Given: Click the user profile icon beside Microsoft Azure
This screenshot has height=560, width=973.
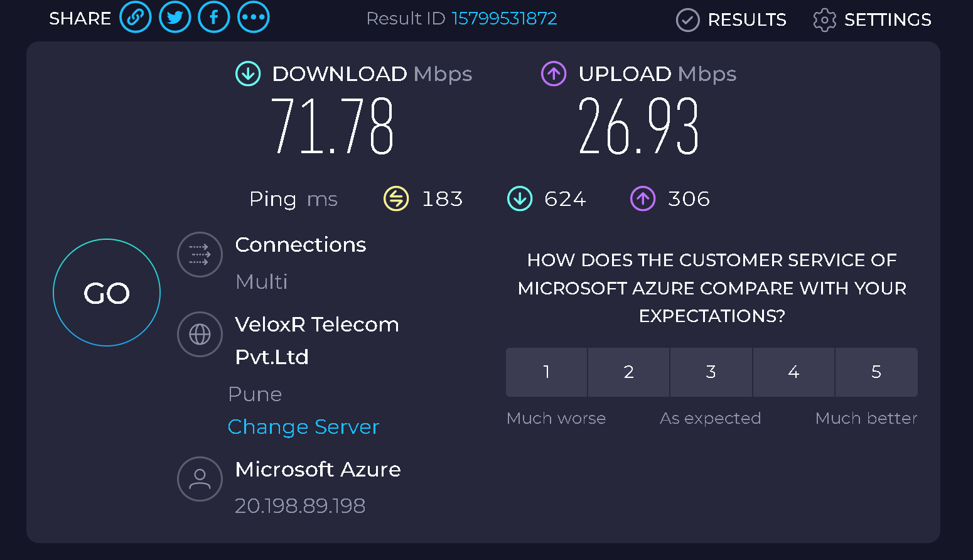Looking at the screenshot, I should tap(200, 479).
